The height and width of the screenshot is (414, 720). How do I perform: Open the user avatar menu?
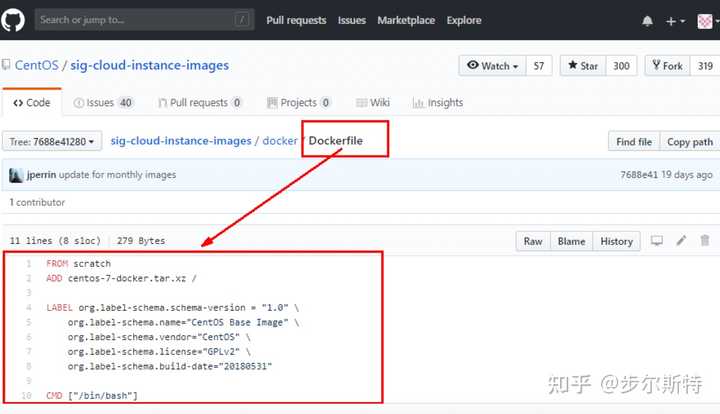[x=708, y=21]
